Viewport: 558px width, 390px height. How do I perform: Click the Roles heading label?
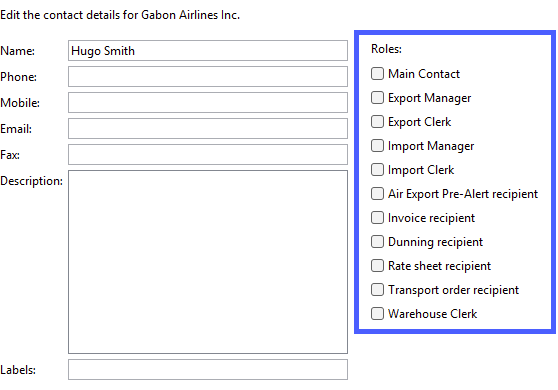tap(386, 49)
